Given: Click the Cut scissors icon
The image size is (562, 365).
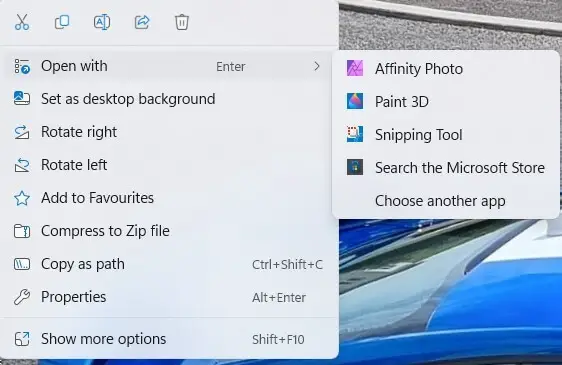Looking at the screenshot, I should tap(22, 22).
